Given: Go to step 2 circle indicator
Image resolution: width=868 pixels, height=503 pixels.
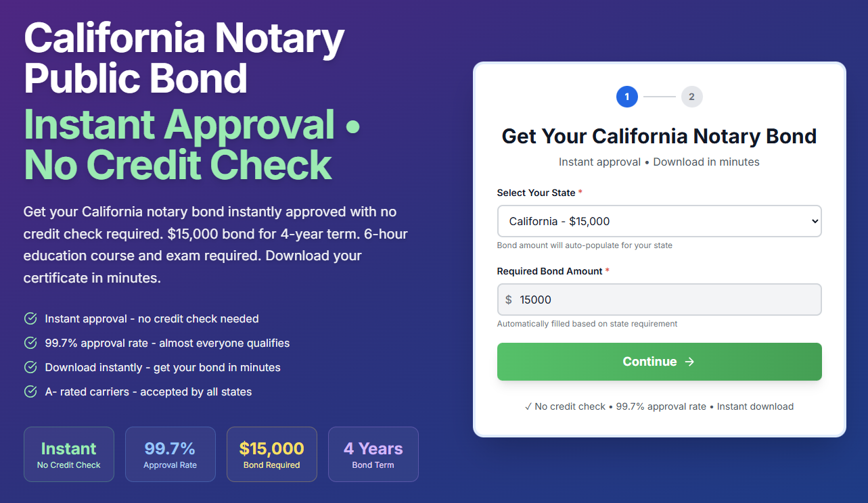Looking at the screenshot, I should click(x=691, y=97).
